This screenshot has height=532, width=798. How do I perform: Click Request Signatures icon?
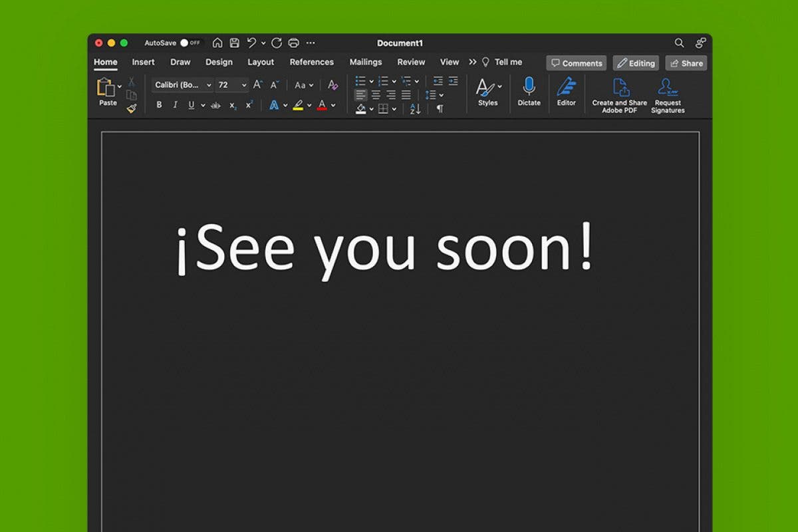(x=667, y=88)
